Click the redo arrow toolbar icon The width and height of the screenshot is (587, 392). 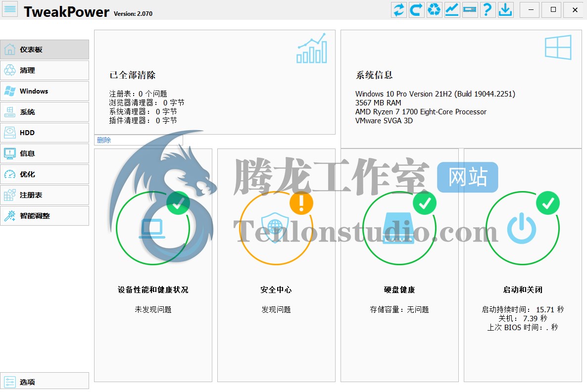(416, 10)
